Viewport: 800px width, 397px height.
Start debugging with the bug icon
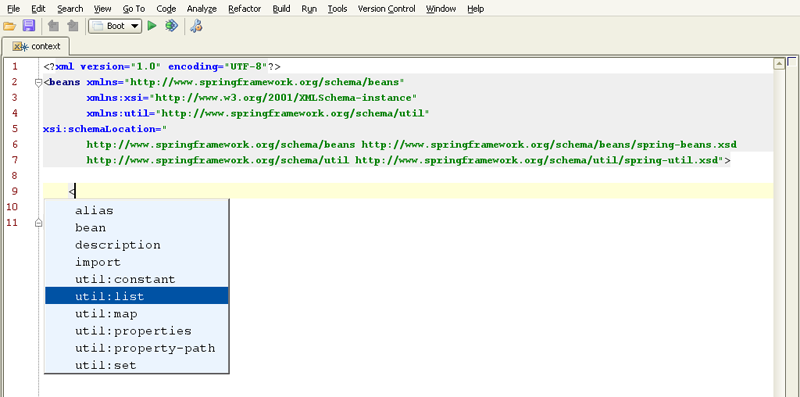171,26
